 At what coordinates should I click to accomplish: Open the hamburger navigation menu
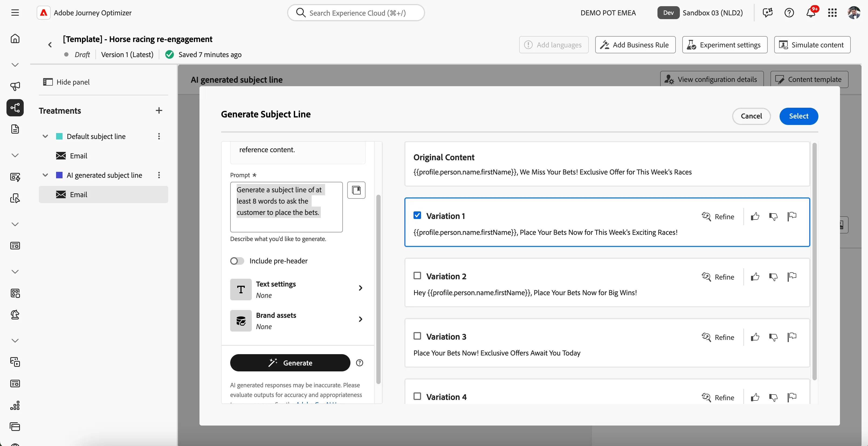pos(15,13)
